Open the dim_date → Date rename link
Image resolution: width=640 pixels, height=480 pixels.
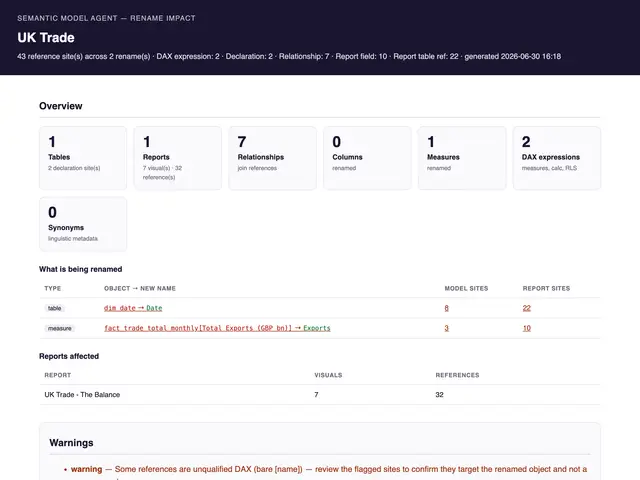(133, 308)
